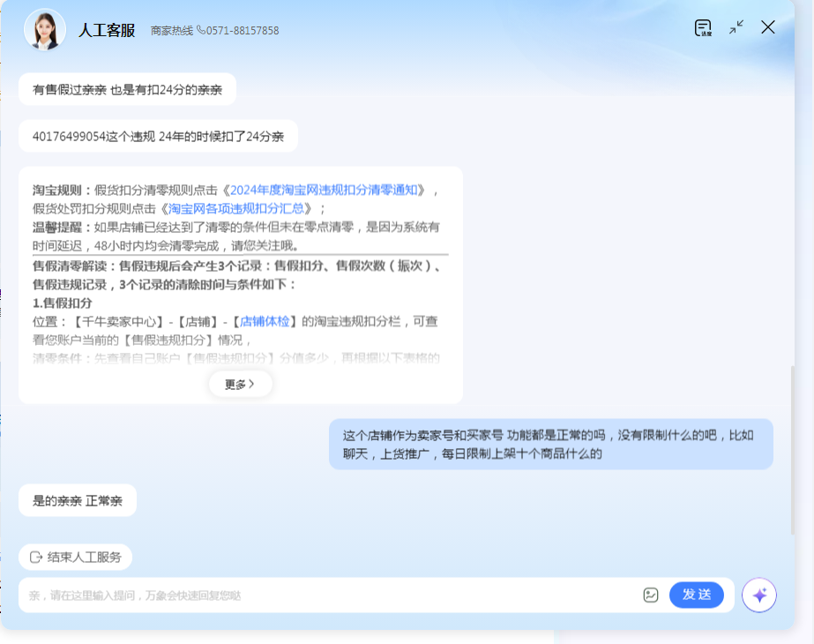The image size is (814, 644).
Task: Click the '1.售假扣分' heading
Action: point(63,303)
